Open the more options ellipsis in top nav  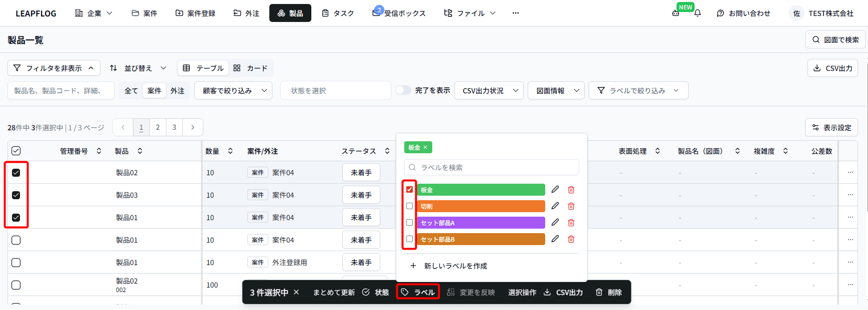516,13
